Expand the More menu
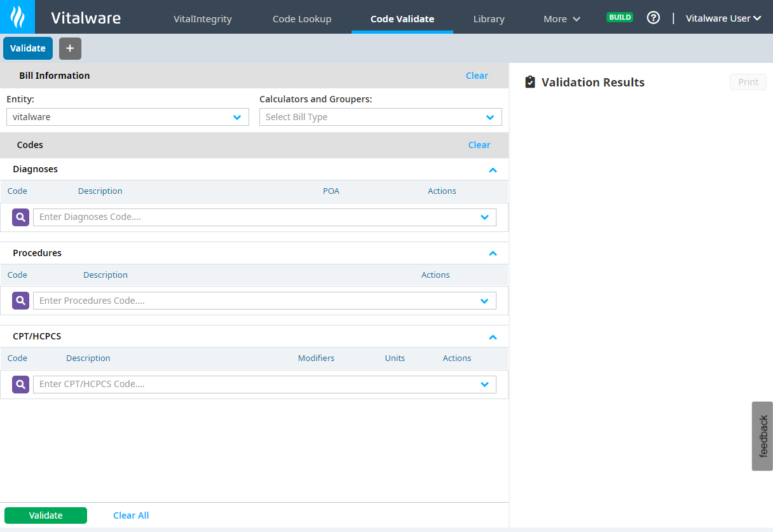Viewport: 773px width, 532px height. pos(561,18)
